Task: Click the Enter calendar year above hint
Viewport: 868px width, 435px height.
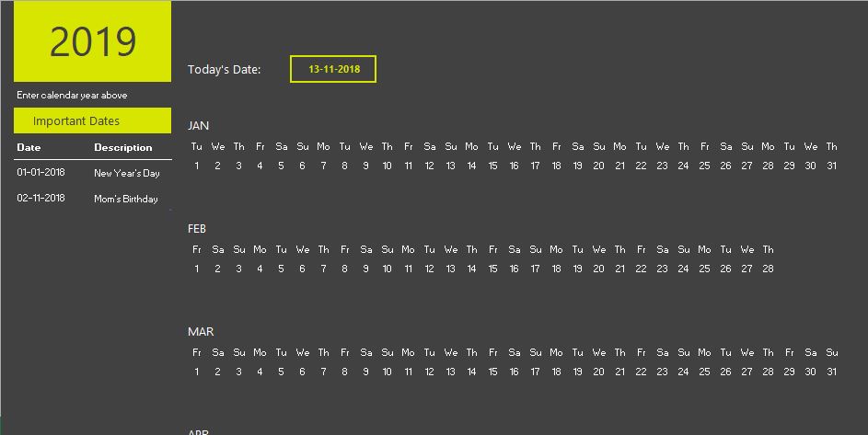Action: (72, 96)
